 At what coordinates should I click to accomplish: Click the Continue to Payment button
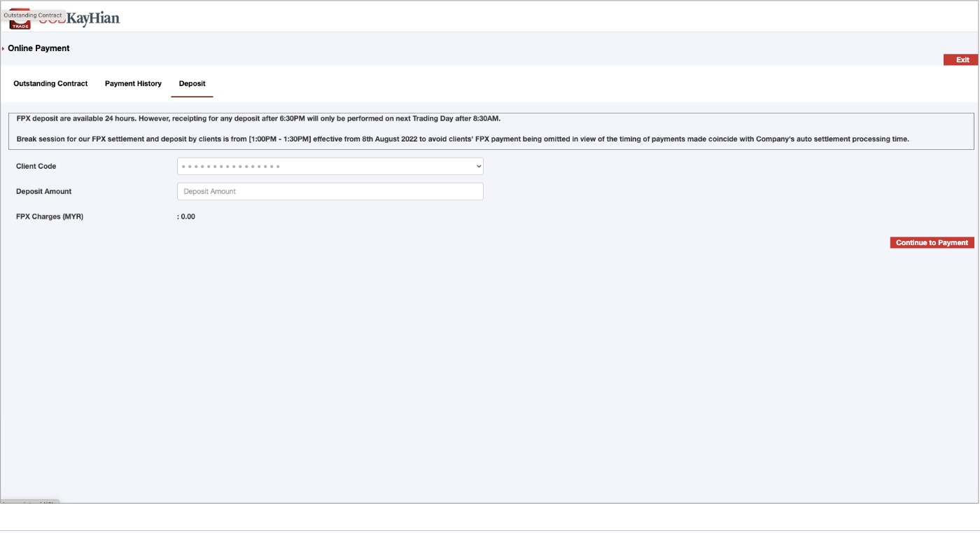click(932, 242)
